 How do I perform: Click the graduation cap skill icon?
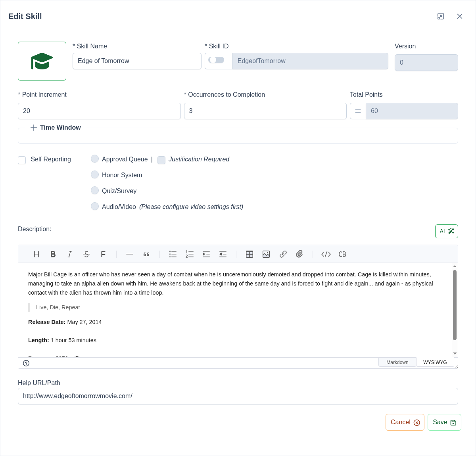pos(42,61)
